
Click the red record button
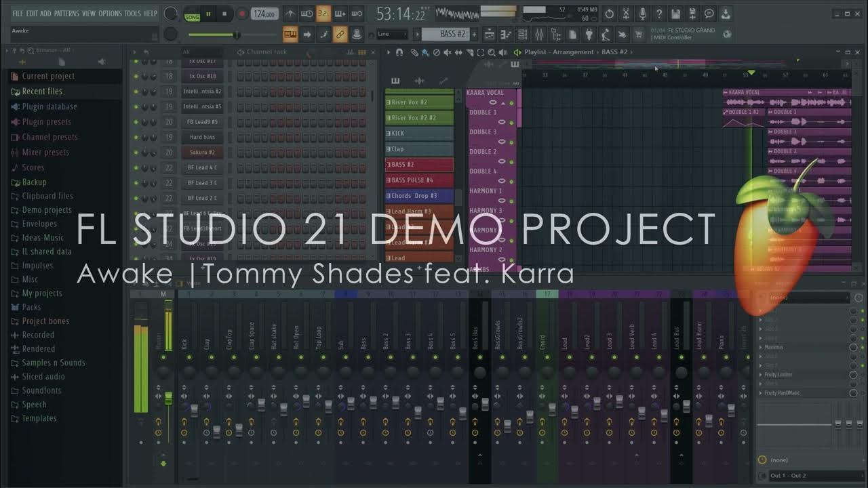(x=241, y=14)
